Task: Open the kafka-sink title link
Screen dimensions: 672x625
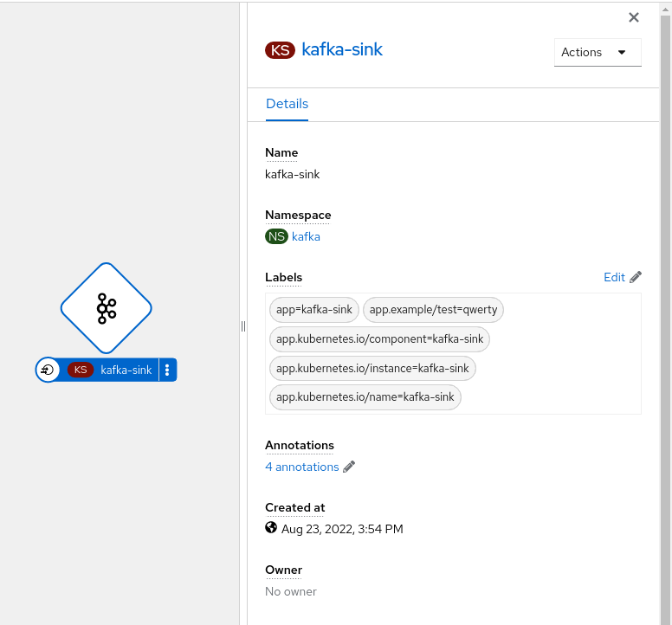Action: 342,49
